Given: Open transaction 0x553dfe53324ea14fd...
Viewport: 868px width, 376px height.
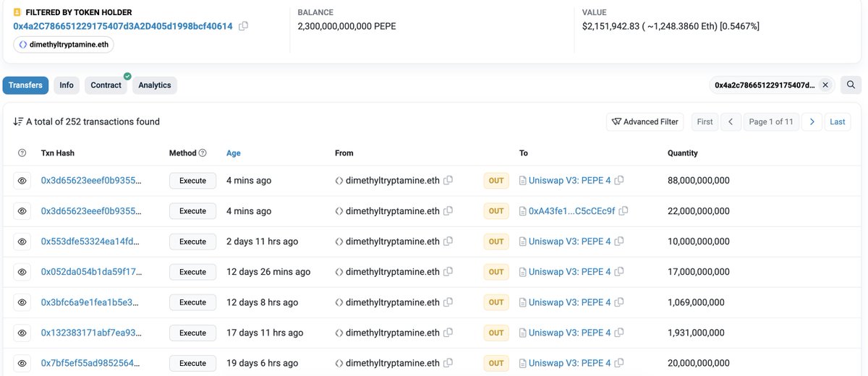Looking at the screenshot, I should coord(91,242).
